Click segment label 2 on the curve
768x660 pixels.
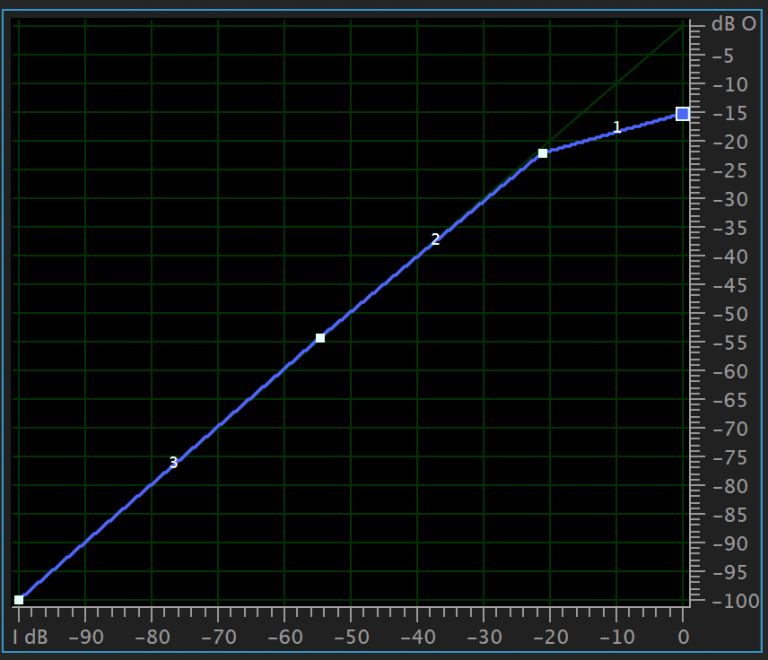click(435, 239)
